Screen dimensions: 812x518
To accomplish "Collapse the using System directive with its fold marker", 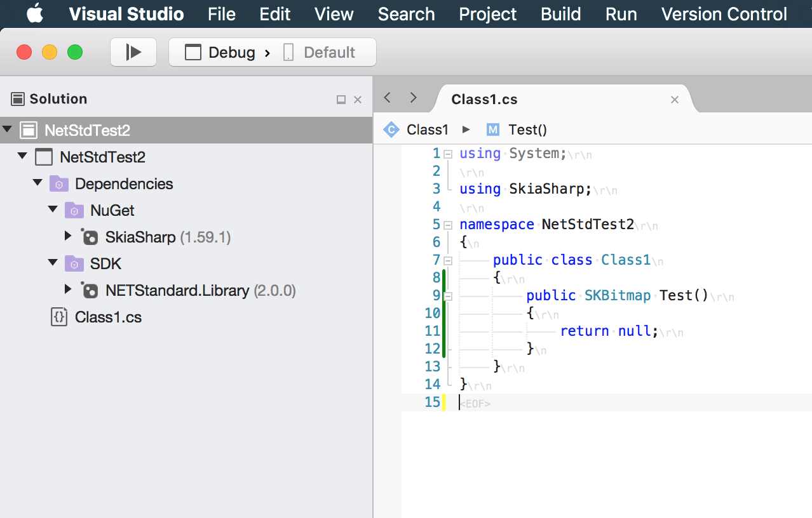I will point(448,153).
